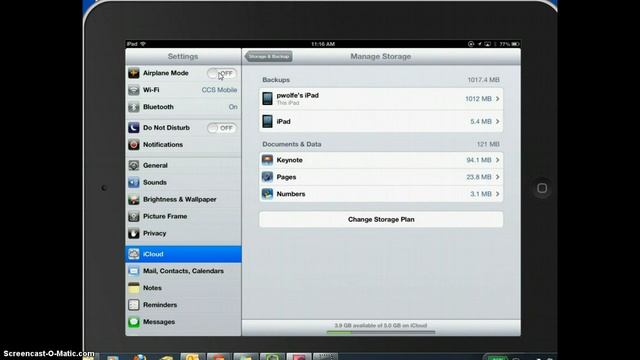Image resolution: width=640 pixels, height=360 pixels.
Task: Tap the Bluetooth icon in sidebar
Action: (133, 107)
